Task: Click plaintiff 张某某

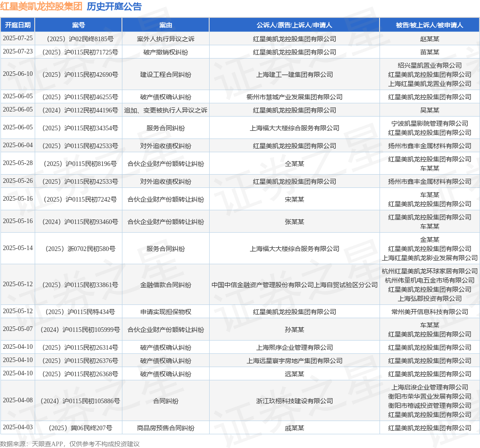Action: [294, 222]
